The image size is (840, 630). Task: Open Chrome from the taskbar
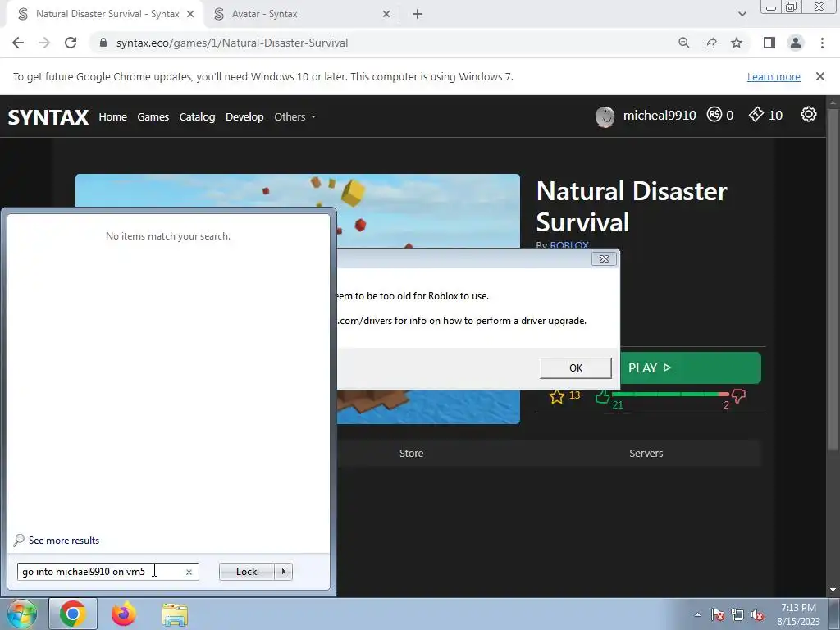click(x=73, y=614)
